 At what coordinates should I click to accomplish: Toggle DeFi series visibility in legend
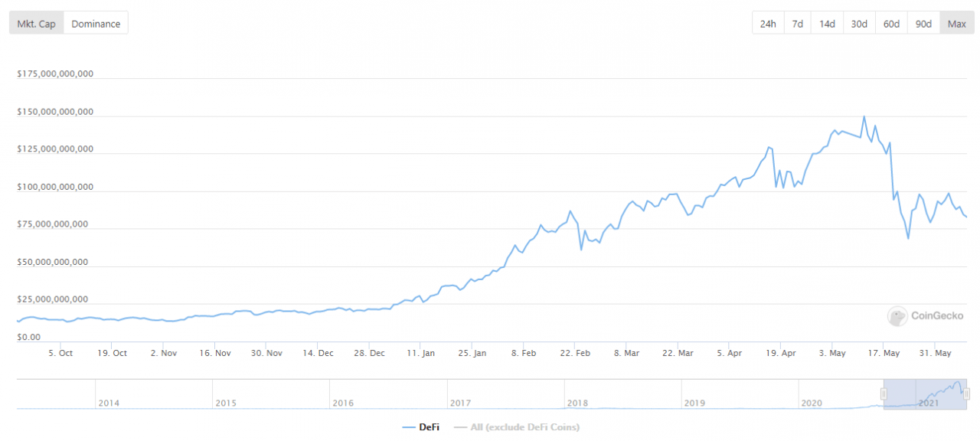tap(428, 426)
